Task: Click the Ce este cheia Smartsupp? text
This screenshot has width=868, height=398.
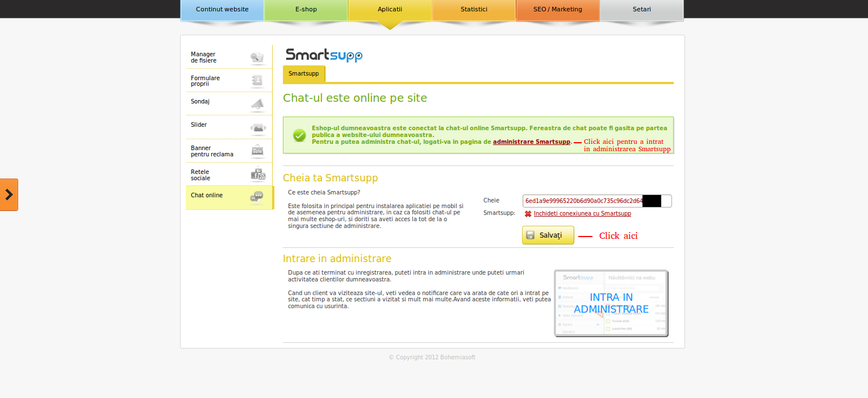Action: (x=324, y=192)
